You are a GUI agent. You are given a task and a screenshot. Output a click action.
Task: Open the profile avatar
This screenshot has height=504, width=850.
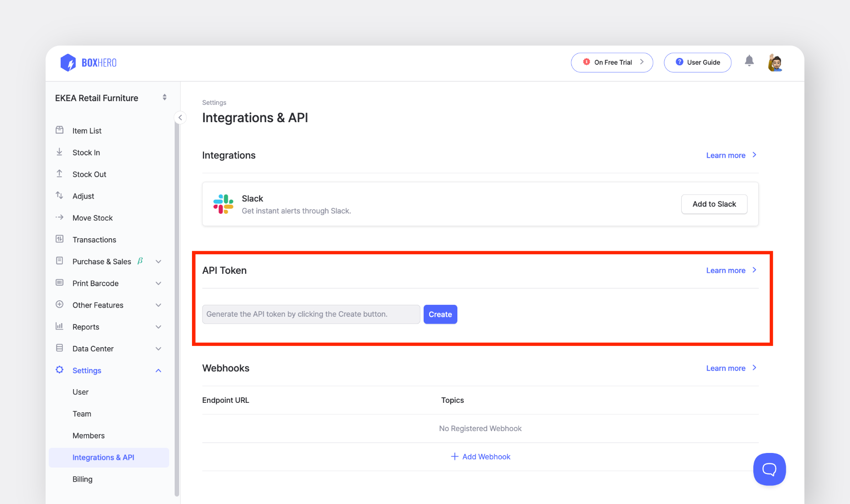pyautogui.click(x=775, y=62)
